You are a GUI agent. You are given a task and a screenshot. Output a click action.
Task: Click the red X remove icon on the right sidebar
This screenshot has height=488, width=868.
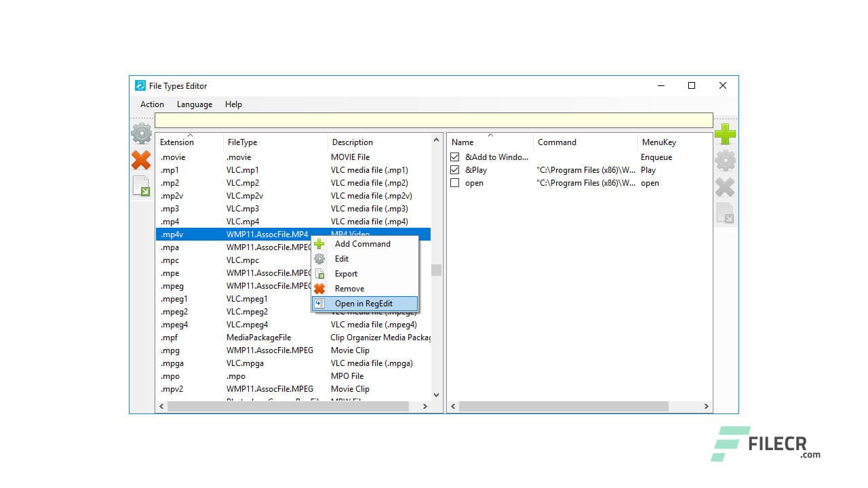pos(725,187)
